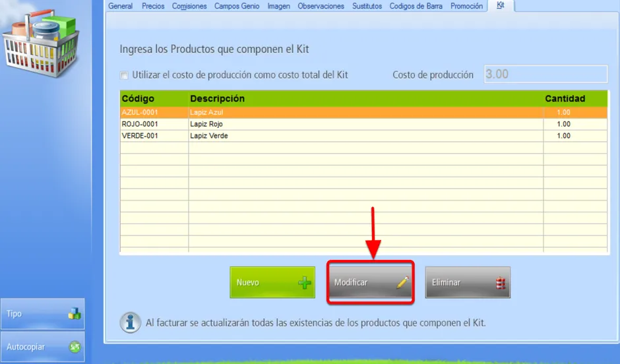Enable production cost as total Kit cost
Screen dimensions: 620x364
pos(124,75)
